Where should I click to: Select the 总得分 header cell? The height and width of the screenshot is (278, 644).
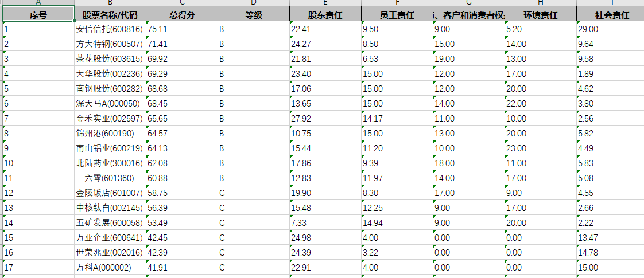[x=182, y=14]
